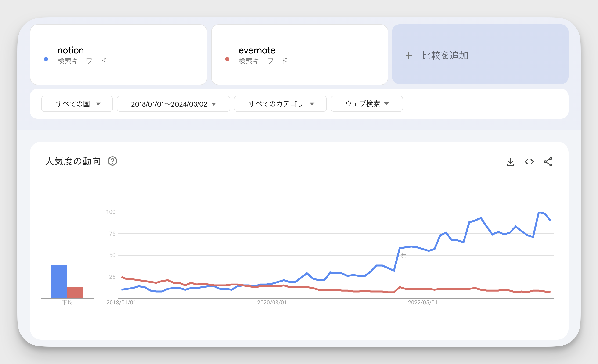Click the red evernote average bar

[x=75, y=293]
